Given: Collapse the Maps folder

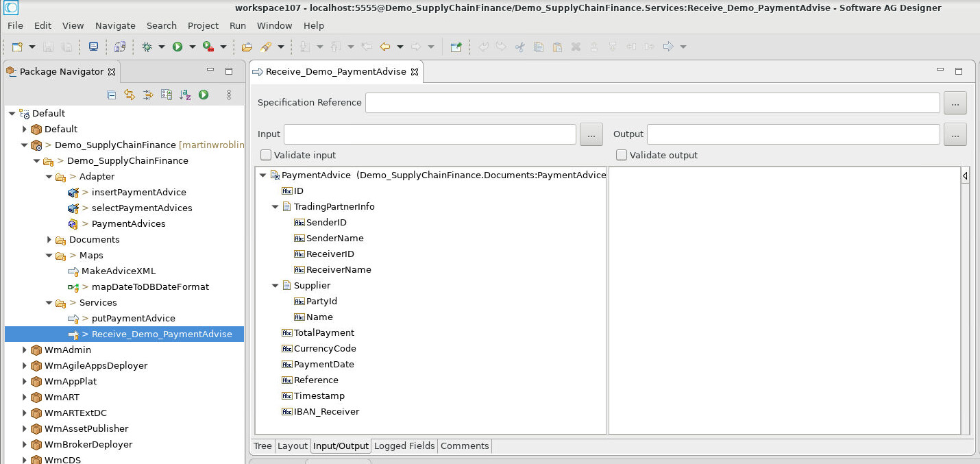Looking at the screenshot, I should (x=49, y=256).
